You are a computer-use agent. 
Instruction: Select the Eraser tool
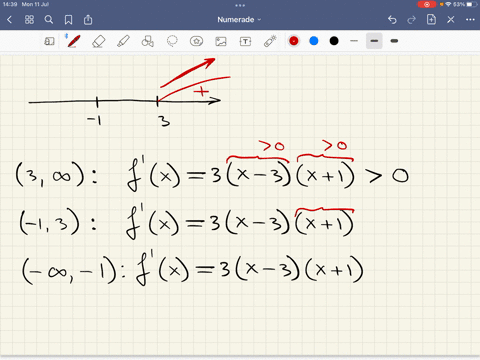click(x=98, y=41)
